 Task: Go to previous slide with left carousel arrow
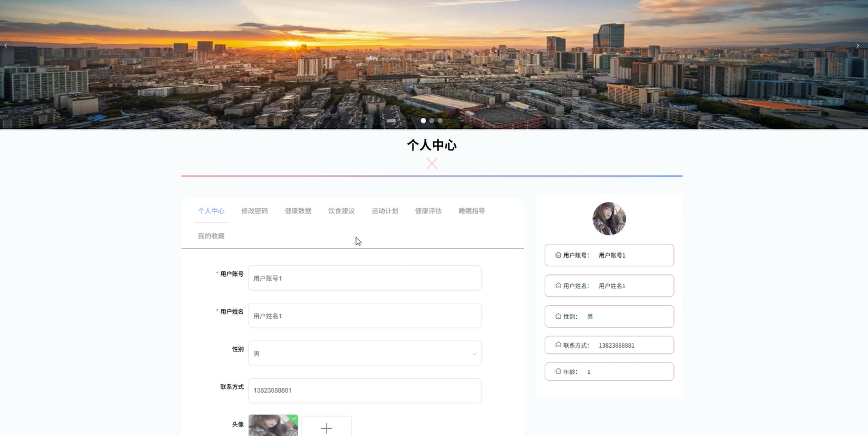point(5,45)
